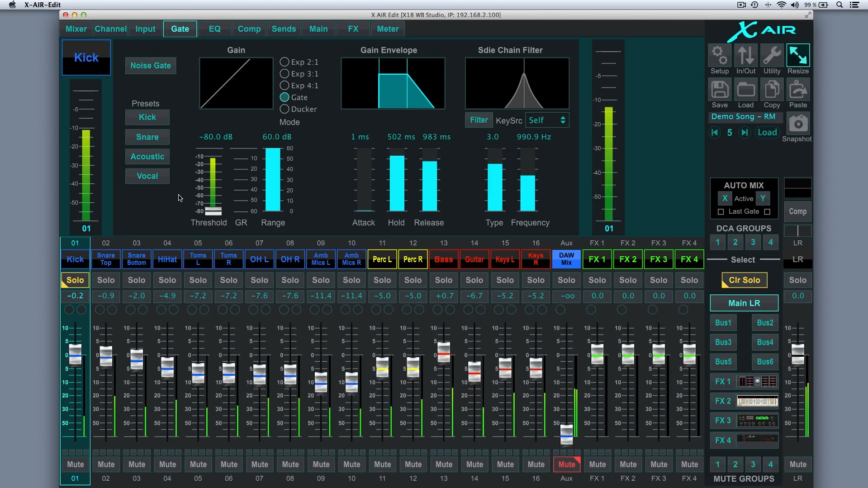Select the DAW Mix aux channel
This screenshot has width=868, height=488.
tap(566, 259)
